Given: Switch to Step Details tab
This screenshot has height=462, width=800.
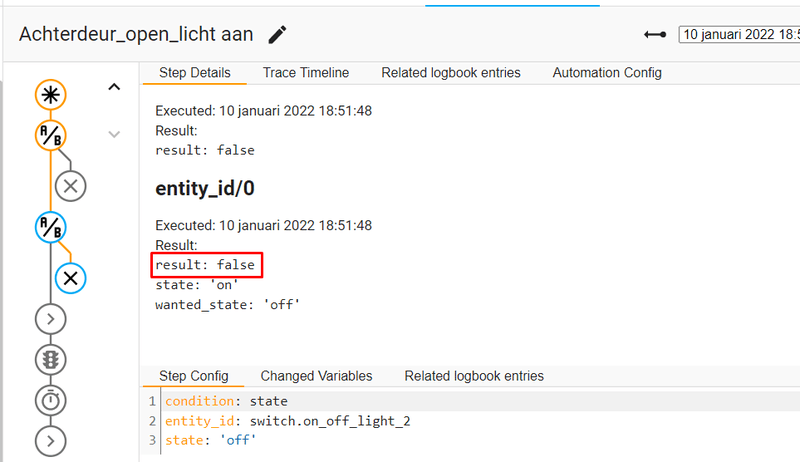Looking at the screenshot, I should (195, 73).
